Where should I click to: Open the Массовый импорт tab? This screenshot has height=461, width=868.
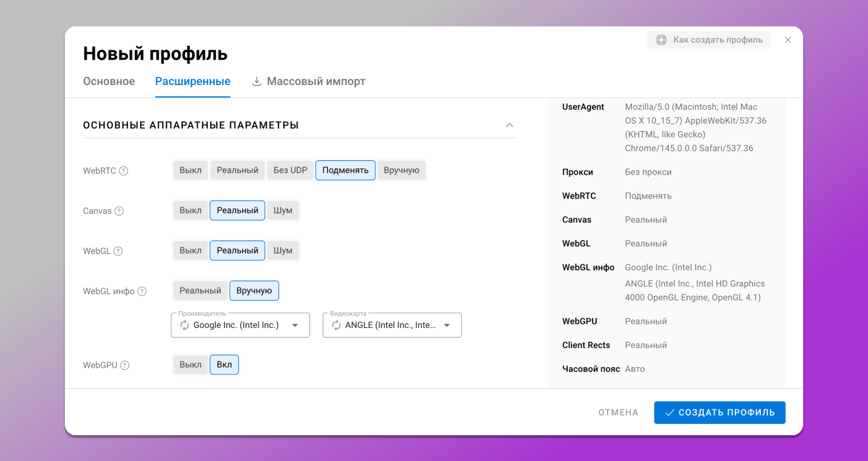[x=316, y=82]
